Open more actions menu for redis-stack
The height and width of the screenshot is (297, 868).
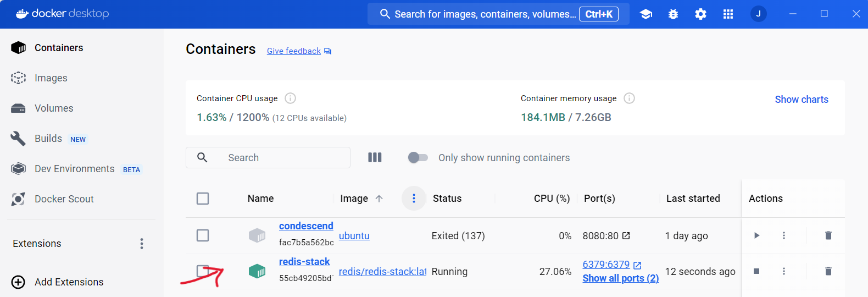tap(784, 271)
